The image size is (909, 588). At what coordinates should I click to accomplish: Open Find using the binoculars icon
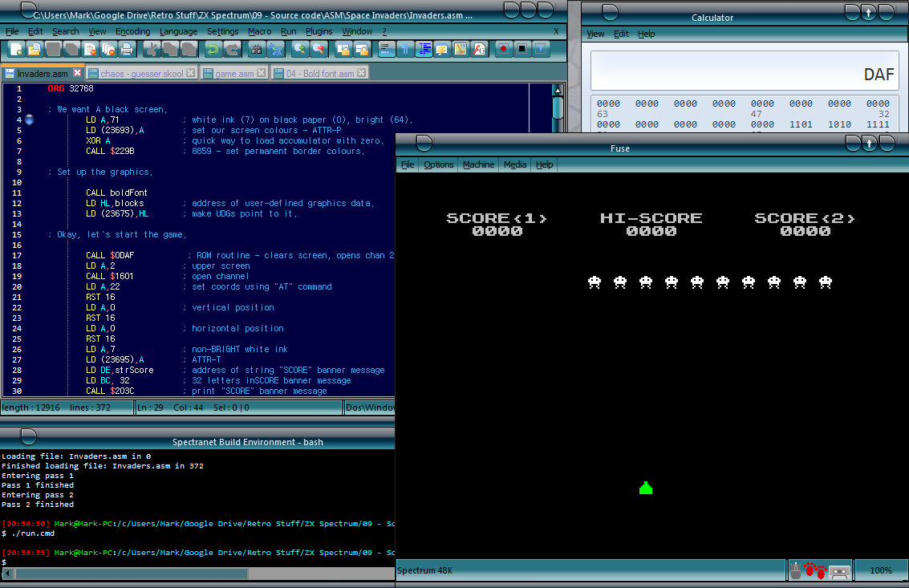pyautogui.click(x=257, y=50)
